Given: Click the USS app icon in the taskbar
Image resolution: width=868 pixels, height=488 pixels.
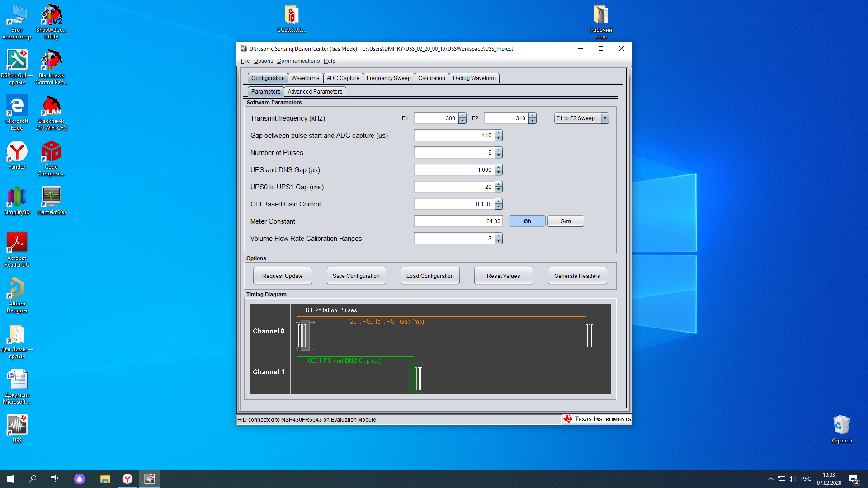Looking at the screenshot, I should point(150,479).
